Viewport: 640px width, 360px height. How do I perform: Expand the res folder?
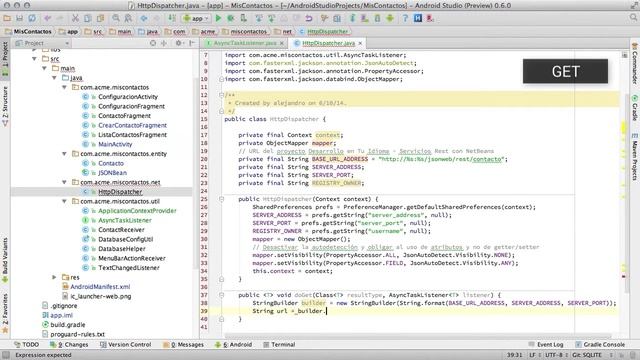pyautogui.click(x=54, y=277)
